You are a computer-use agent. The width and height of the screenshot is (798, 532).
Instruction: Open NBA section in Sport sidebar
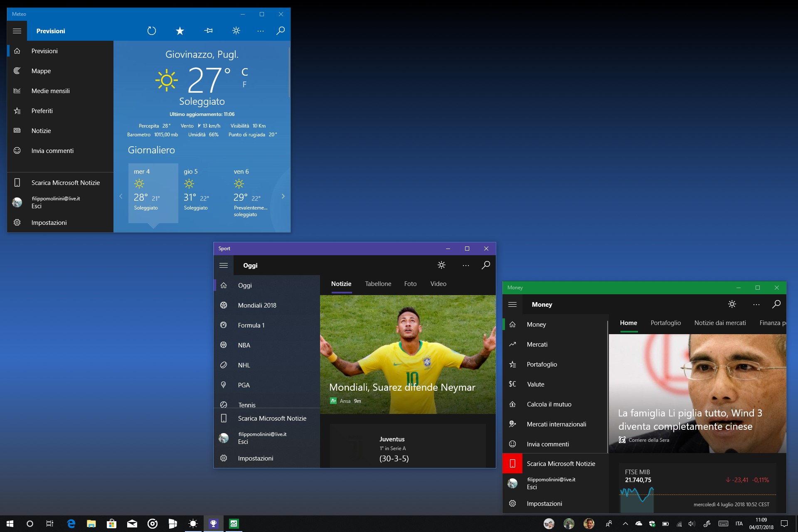[267, 345]
